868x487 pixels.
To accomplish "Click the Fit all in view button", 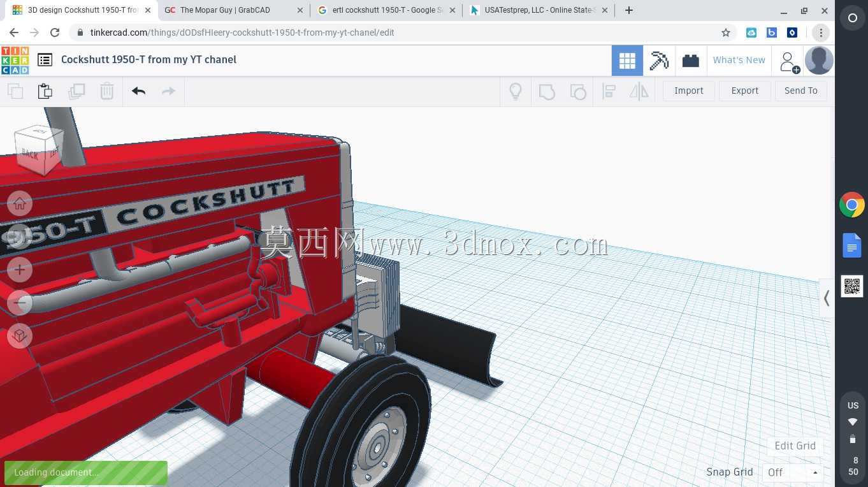I will (x=20, y=236).
